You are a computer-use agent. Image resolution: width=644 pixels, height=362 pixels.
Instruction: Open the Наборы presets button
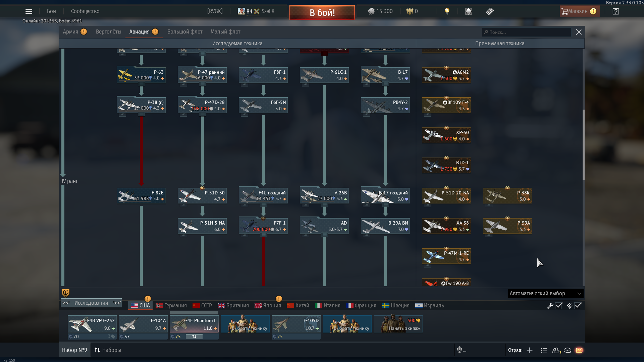point(107,350)
